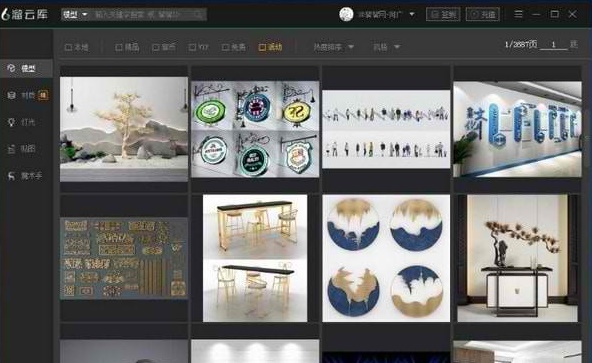Select the lightbulb lighting icon in sidebar
This screenshot has height=363, width=592.
pyautogui.click(x=11, y=122)
